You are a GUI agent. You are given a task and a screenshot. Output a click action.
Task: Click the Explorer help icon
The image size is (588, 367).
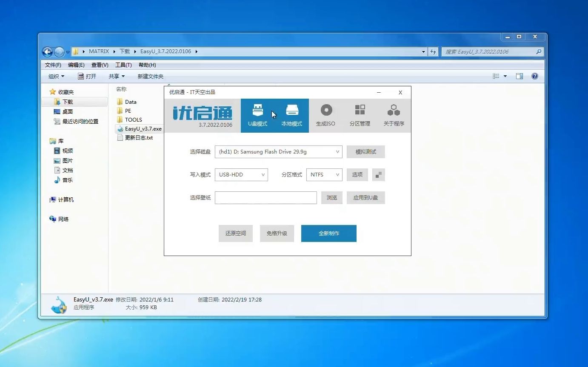pyautogui.click(x=535, y=76)
